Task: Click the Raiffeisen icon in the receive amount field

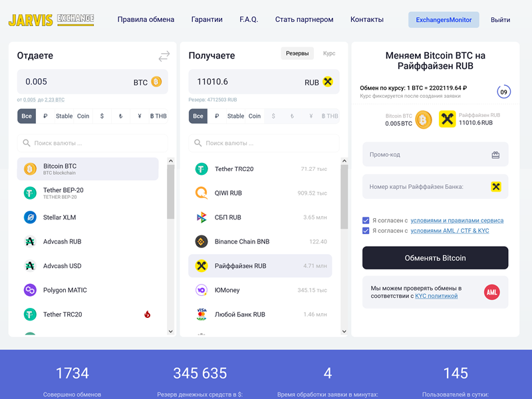Action: click(x=328, y=82)
